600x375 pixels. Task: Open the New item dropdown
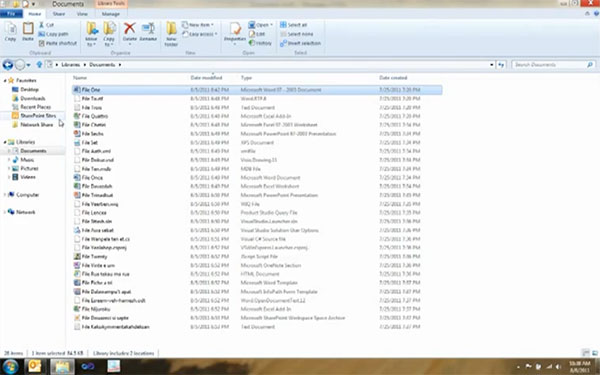tap(198, 25)
